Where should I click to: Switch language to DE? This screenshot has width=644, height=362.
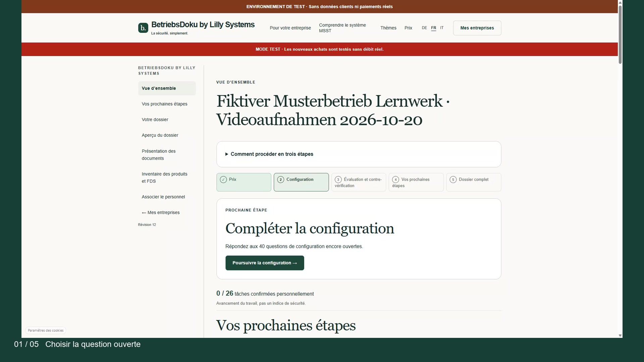click(x=424, y=28)
